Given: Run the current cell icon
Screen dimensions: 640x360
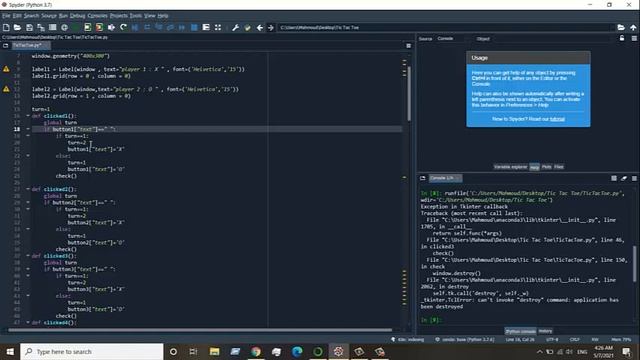Looking at the screenshot, I should 88,27.
